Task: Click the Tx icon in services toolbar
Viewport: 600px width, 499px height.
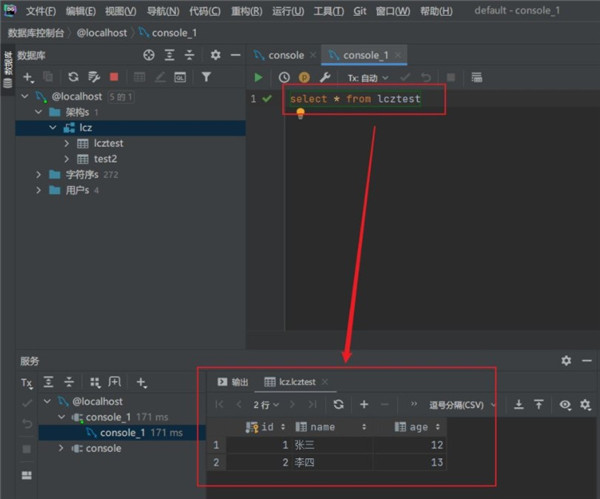Action: pyautogui.click(x=27, y=383)
